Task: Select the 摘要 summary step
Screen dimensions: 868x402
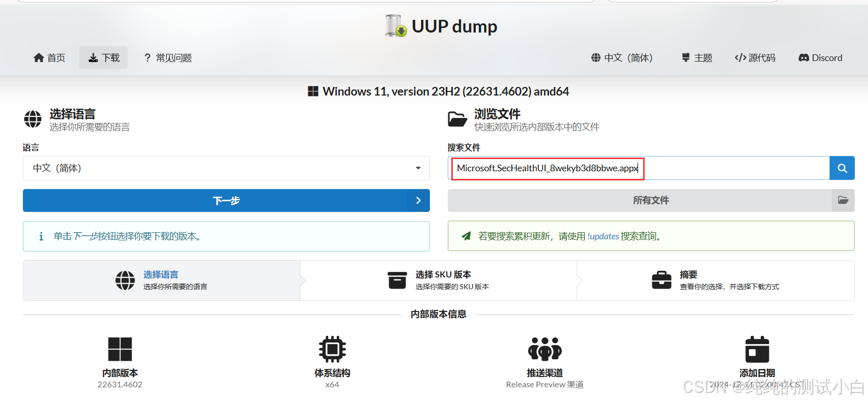Action: tap(715, 281)
